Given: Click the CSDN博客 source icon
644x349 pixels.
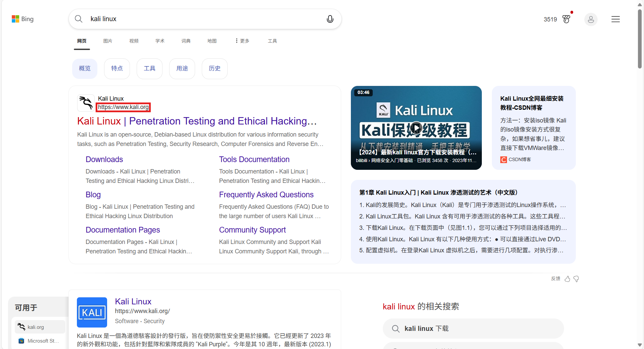Looking at the screenshot, I should coord(503,160).
